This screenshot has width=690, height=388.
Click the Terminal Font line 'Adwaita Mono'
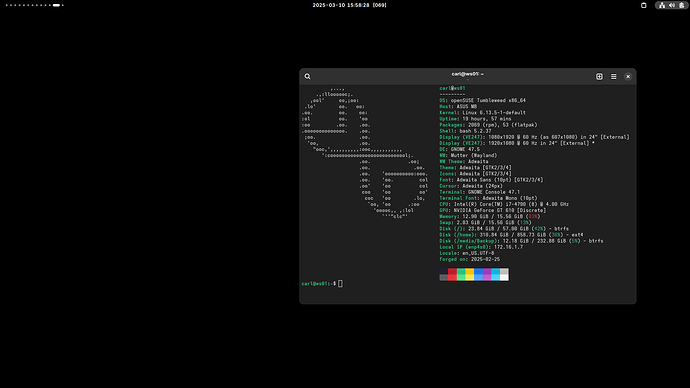point(488,198)
